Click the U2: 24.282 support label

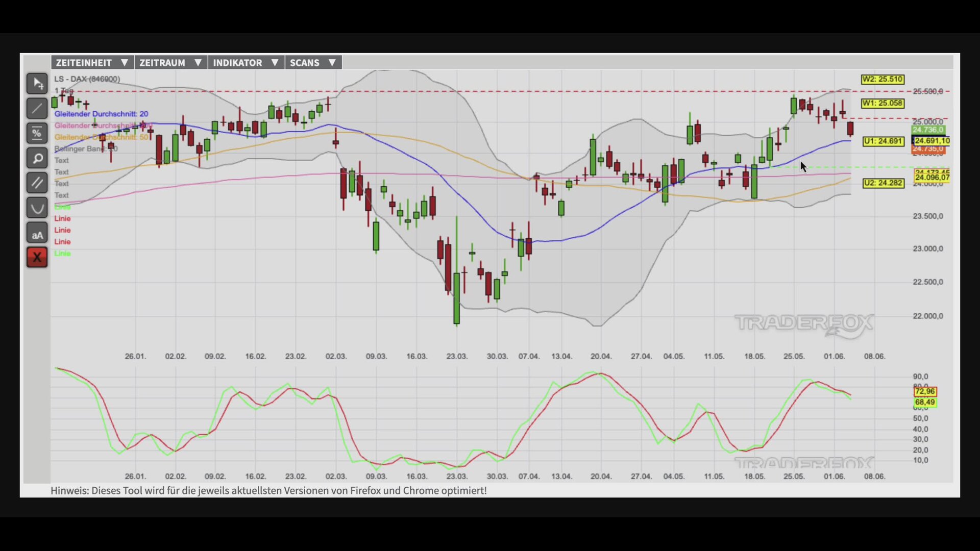[883, 183]
